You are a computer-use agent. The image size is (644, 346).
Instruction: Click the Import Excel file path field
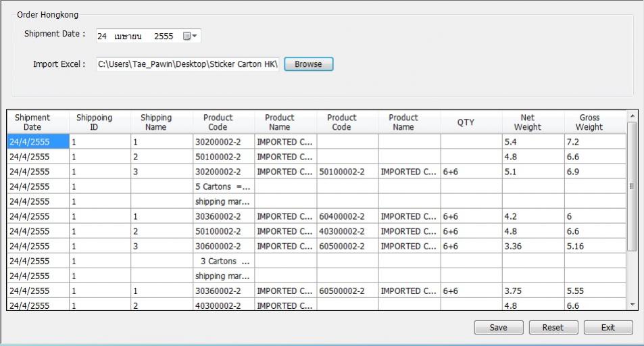click(x=187, y=64)
